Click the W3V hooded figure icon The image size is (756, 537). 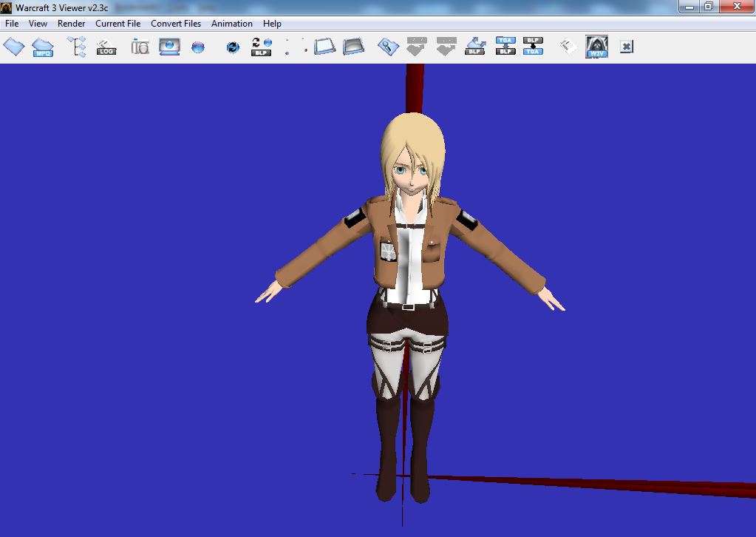click(x=596, y=47)
